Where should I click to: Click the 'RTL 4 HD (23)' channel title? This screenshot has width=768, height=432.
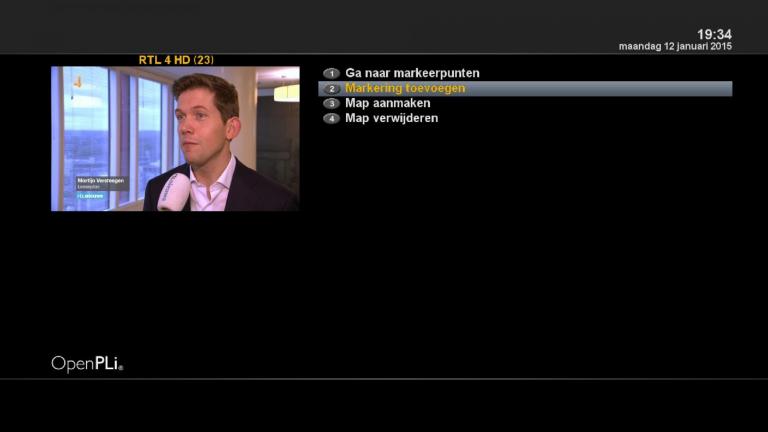click(x=176, y=60)
